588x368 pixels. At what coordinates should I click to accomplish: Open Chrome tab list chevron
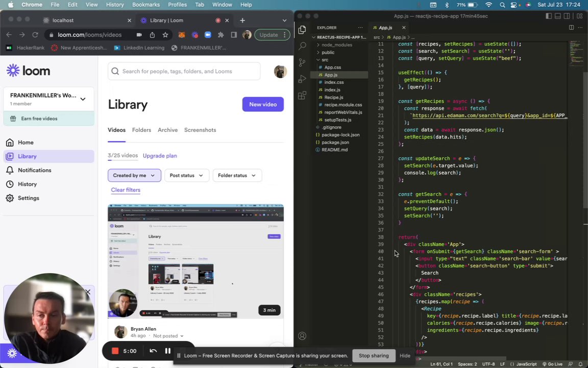[285, 20]
